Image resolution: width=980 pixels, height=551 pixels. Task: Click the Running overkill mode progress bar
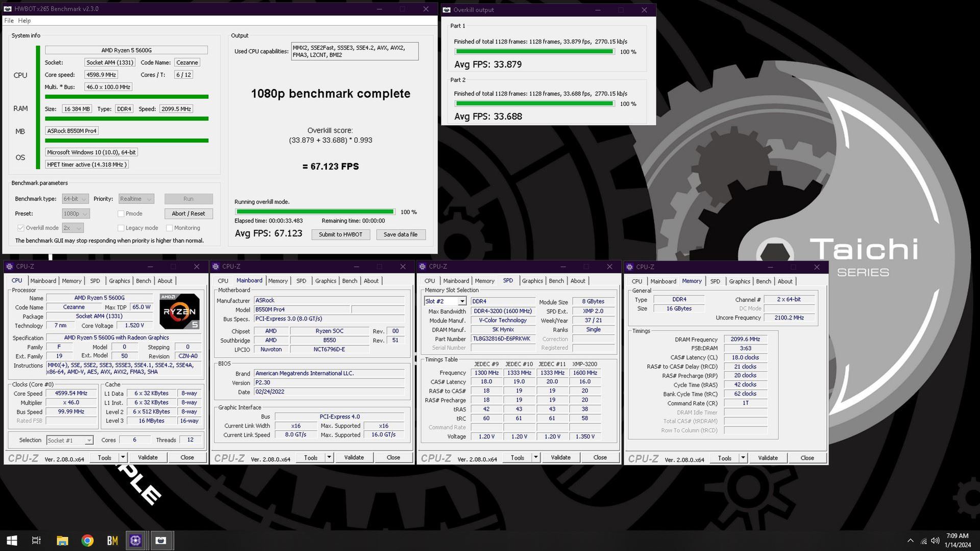pyautogui.click(x=315, y=212)
